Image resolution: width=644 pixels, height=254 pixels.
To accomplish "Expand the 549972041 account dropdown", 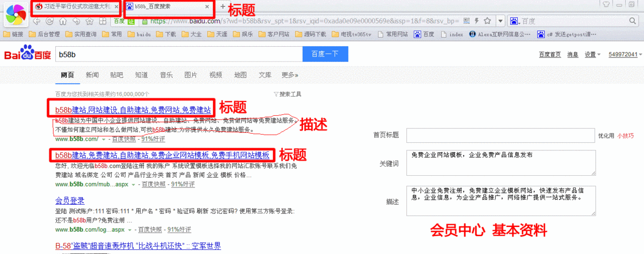I will tap(625, 54).
